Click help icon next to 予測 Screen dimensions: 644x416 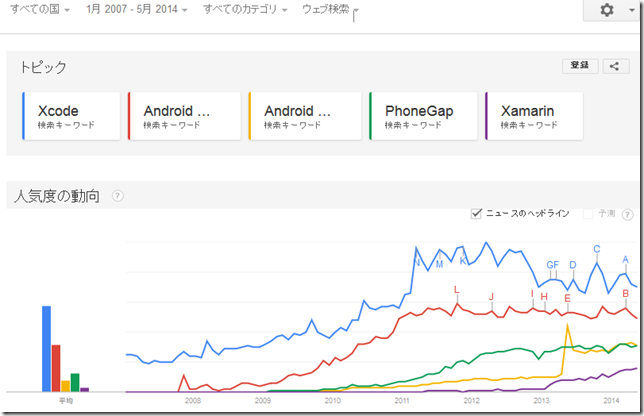coord(627,214)
